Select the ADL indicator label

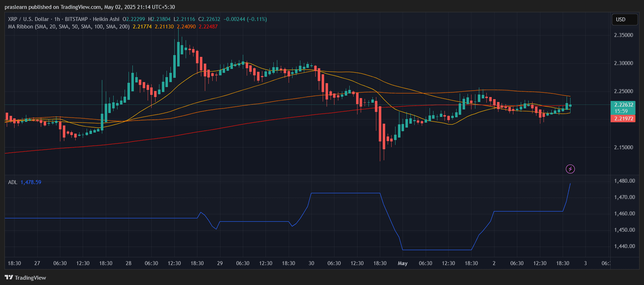click(12, 182)
